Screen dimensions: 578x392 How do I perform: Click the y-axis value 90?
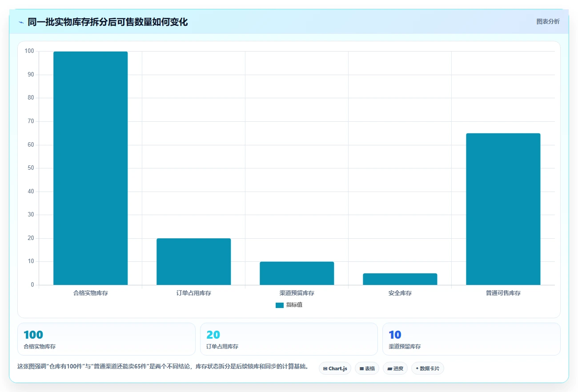(31, 75)
